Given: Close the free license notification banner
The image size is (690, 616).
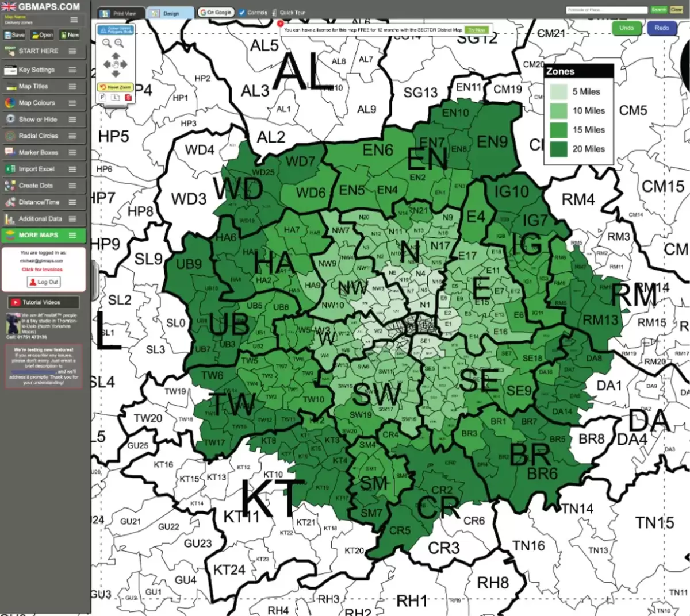Looking at the screenshot, I should coord(280,24).
